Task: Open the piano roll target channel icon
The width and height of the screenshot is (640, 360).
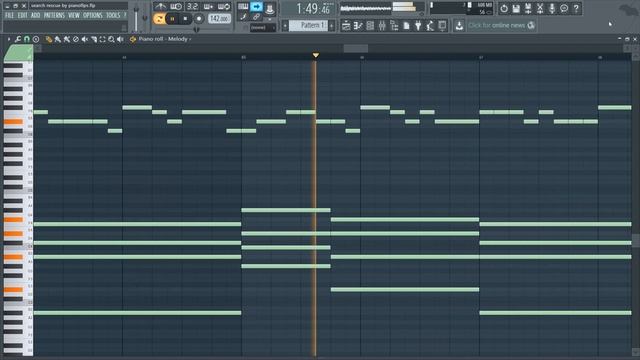Action: coord(133,39)
